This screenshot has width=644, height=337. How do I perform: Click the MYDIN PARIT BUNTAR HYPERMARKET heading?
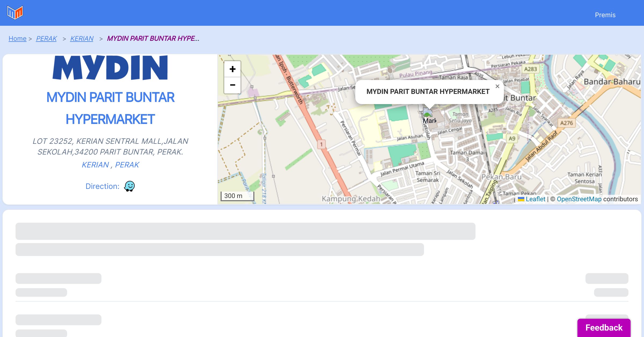110,108
